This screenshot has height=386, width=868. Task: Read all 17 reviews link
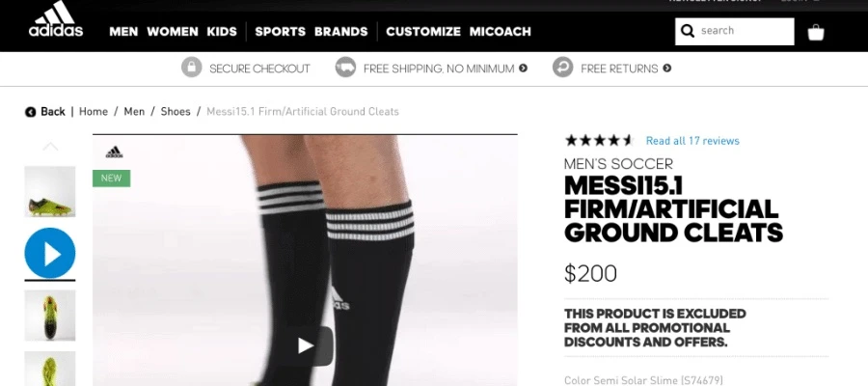692,141
